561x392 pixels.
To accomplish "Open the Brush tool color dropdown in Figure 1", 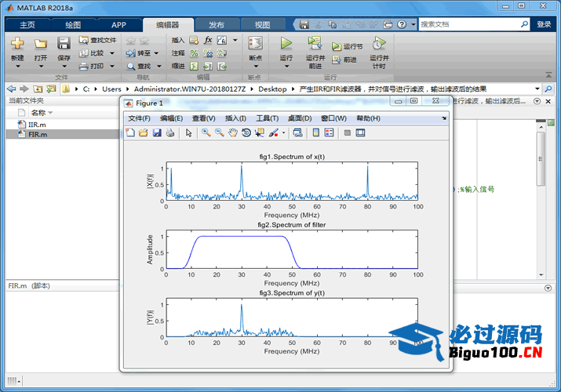I will coord(284,133).
